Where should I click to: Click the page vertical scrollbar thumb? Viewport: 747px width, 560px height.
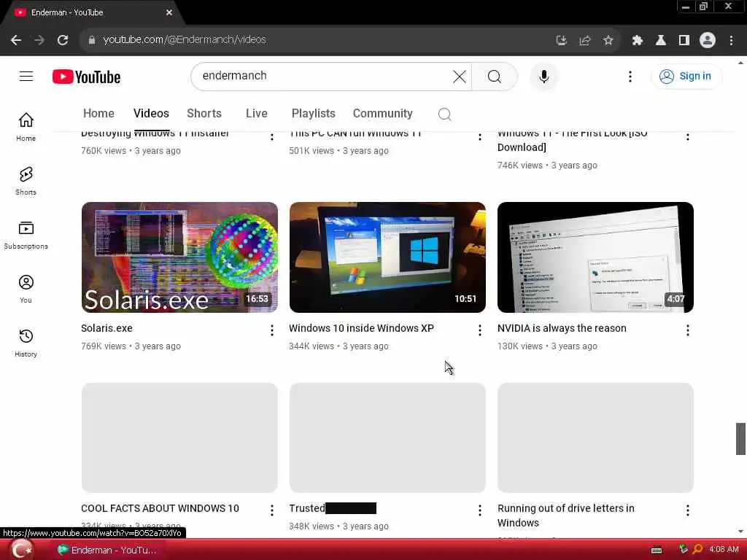pos(740,438)
